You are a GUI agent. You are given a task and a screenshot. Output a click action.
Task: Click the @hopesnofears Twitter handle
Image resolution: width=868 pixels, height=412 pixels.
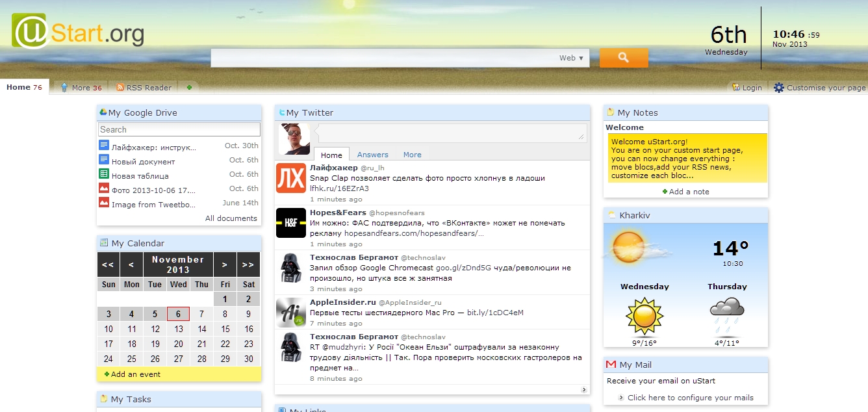tap(397, 212)
